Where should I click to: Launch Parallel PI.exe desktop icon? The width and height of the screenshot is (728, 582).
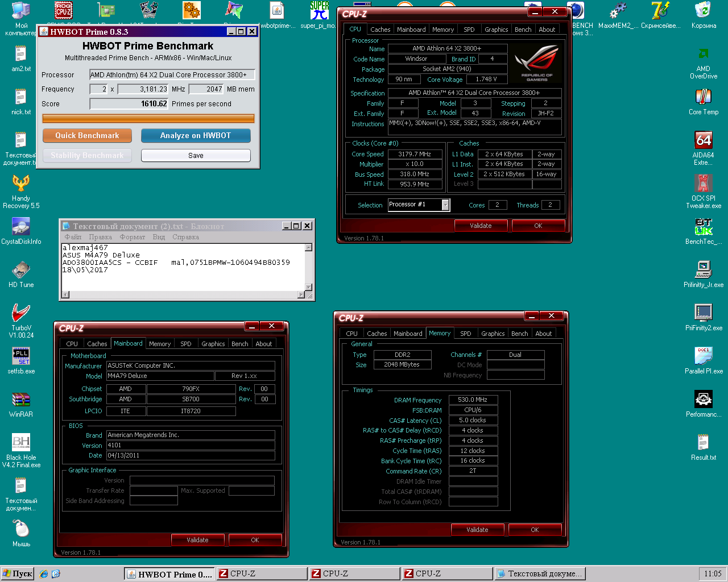point(704,361)
